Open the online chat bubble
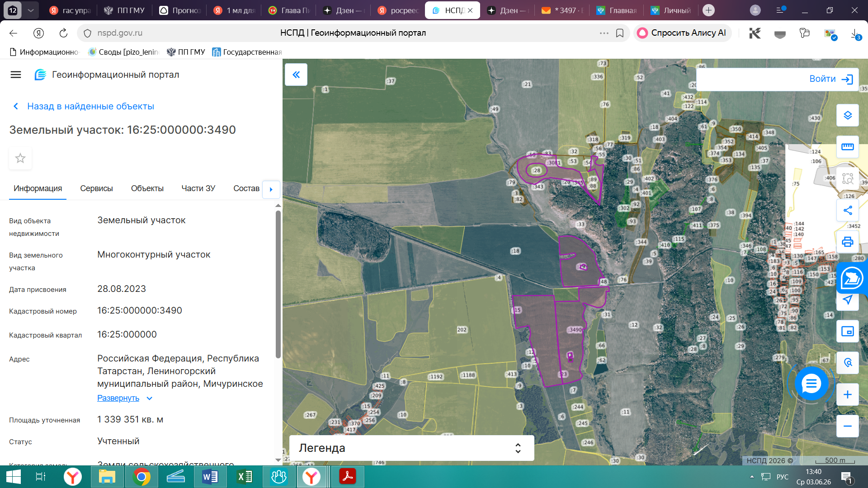This screenshot has width=868, height=488. (x=811, y=384)
